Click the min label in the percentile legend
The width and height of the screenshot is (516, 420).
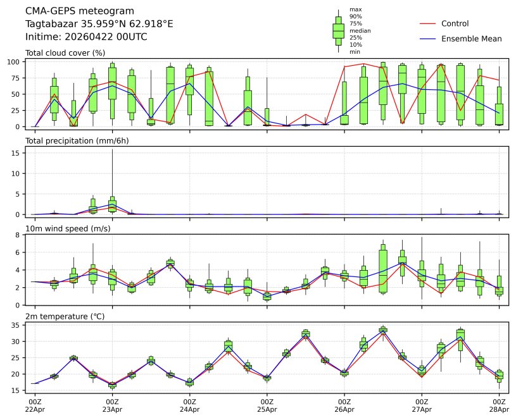tap(355, 52)
